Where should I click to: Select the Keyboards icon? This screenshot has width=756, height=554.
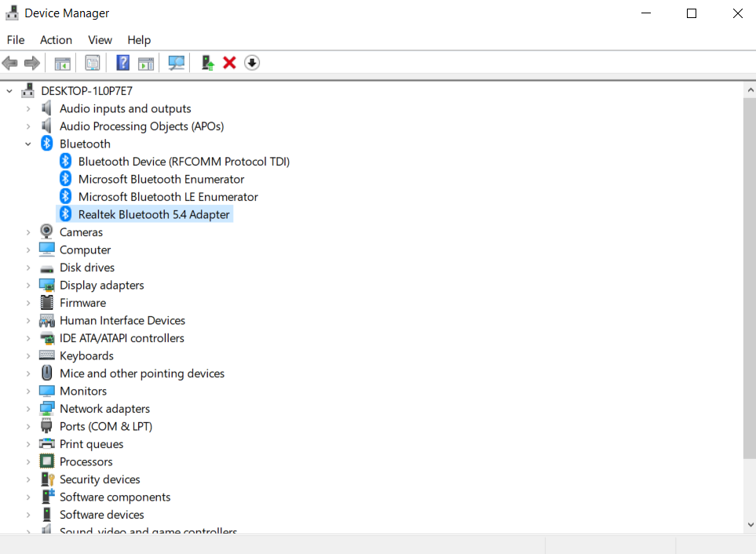point(47,355)
